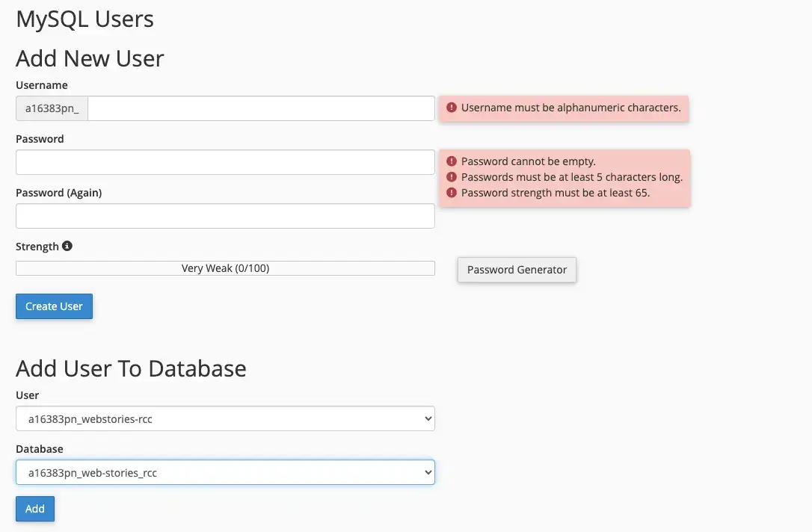The image size is (812, 532).
Task: Click the Add New User heading
Action: [x=89, y=58]
